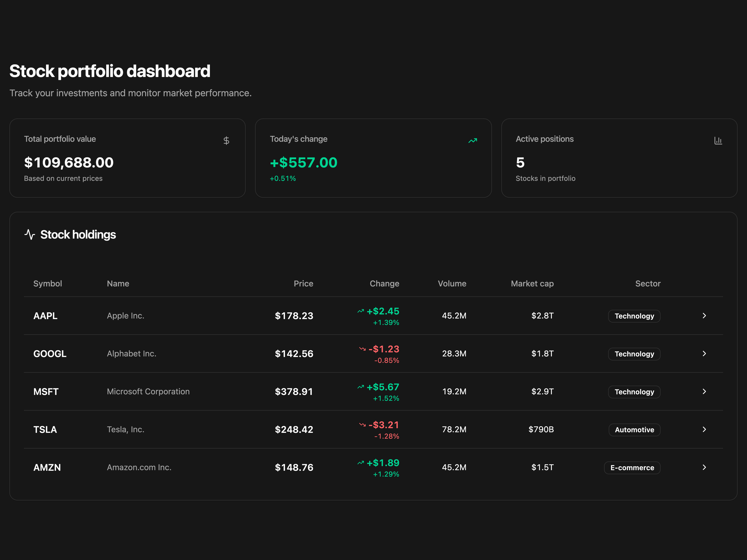Click the $378.91 price value
The image size is (747, 560).
pyautogui.click(x=294, y=391)
